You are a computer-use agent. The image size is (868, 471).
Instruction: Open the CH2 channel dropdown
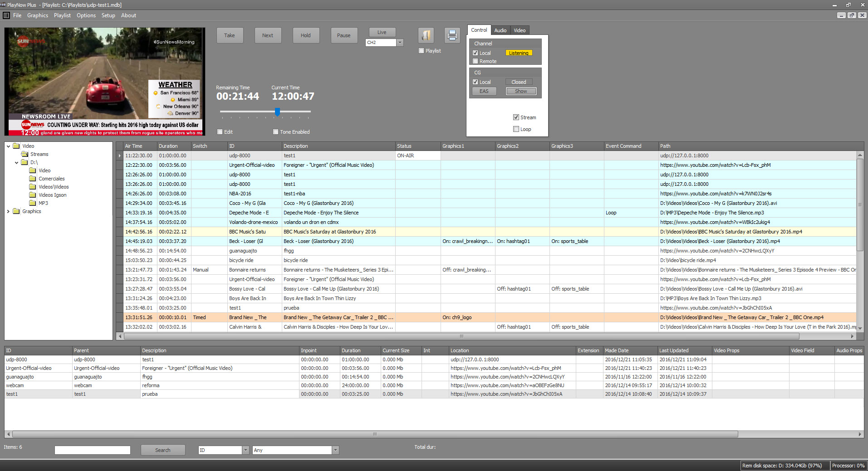pyautogui.click(x=400, y=43)
